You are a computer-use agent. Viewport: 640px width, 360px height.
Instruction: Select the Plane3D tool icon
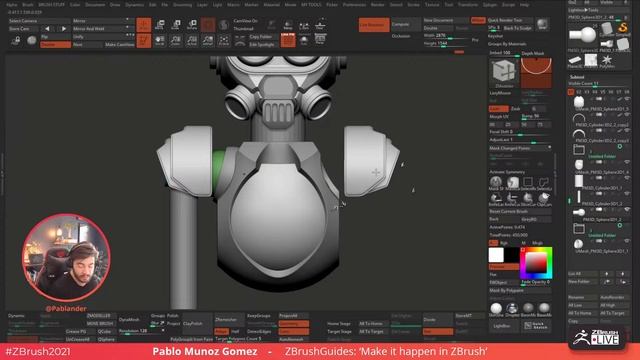(575, 60)
